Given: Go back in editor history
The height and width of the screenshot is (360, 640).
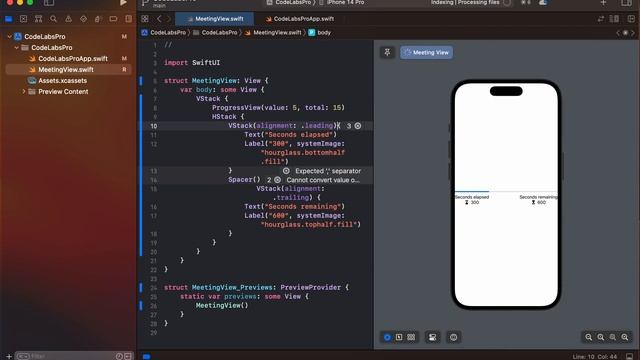Looking at the screenshot, I should click(159, 19).
